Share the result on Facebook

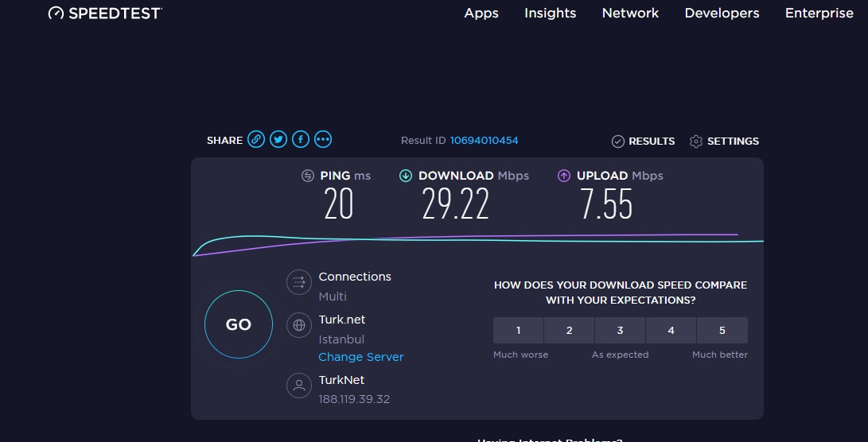pos(300,140)
